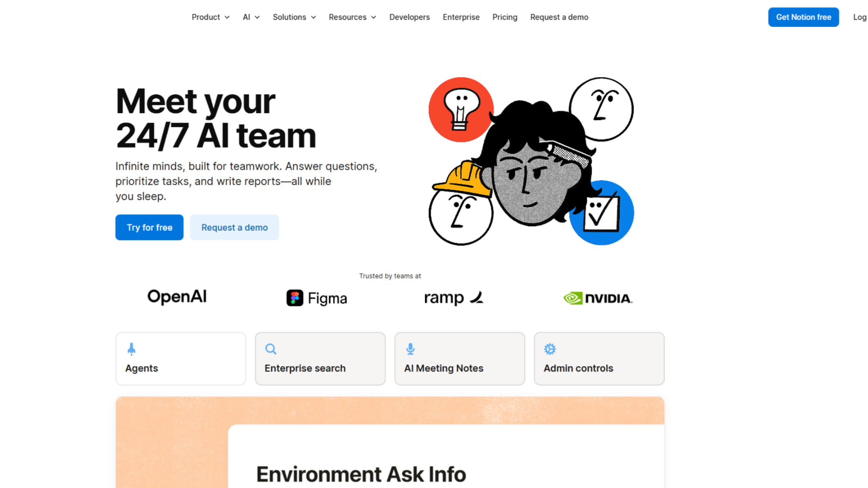Select the Enterprise search tab card
Viewport: 868px width, 488px height.
pyautogui.click(x=320, y=359)
